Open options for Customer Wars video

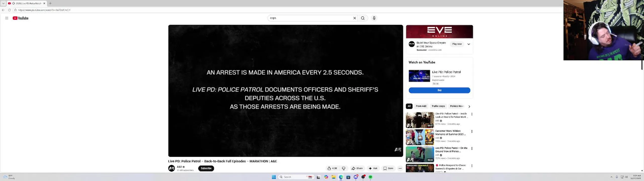[x=472, y=131]
